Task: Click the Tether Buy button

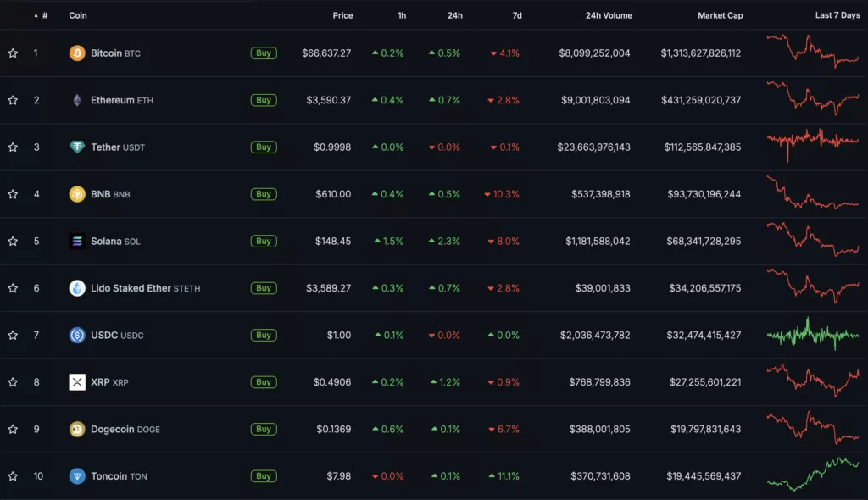Action: [264, 147]
